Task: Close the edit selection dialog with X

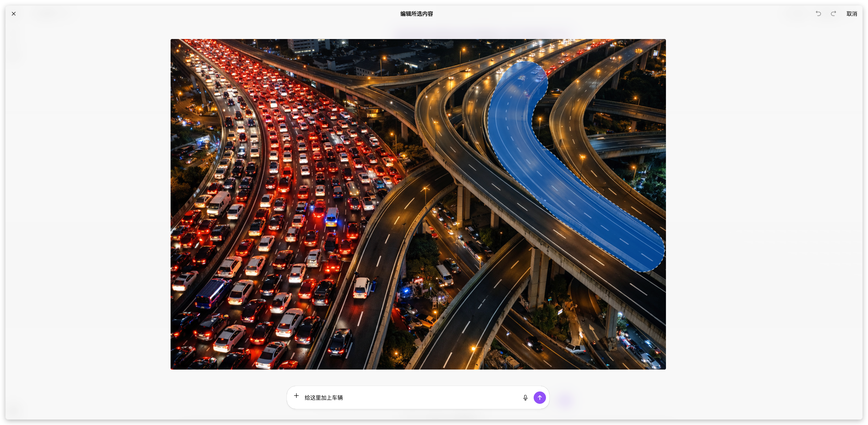Action: coord(14,14)
